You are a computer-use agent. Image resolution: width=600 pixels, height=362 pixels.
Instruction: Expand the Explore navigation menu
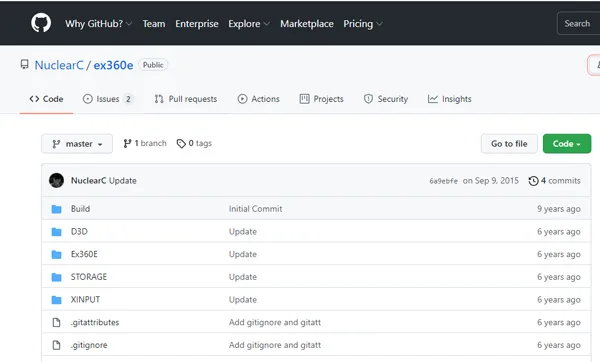point(249,24)
